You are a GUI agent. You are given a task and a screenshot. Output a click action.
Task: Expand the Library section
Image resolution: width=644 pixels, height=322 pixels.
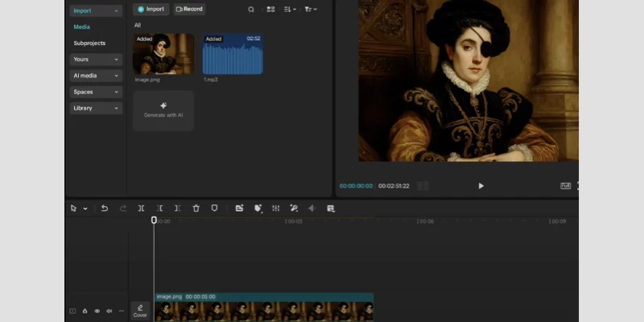pyautogui.click(x=96, y=108)
